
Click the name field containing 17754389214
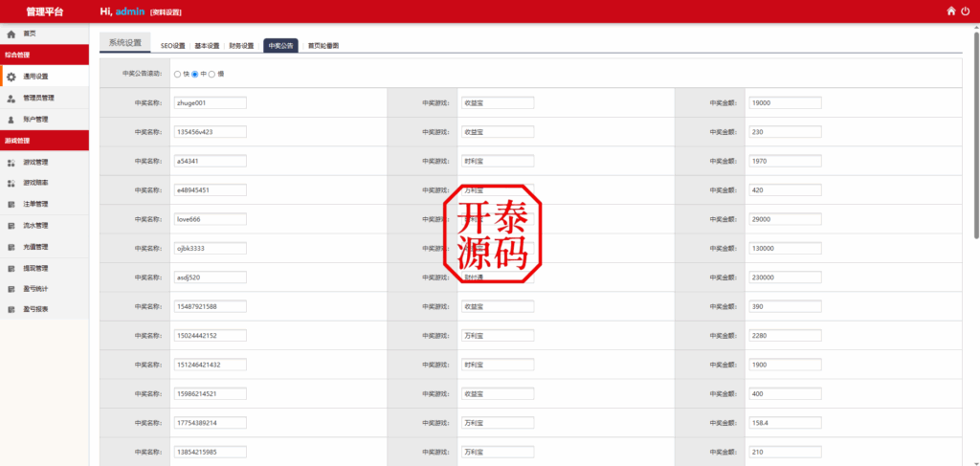tap(210, 423)
